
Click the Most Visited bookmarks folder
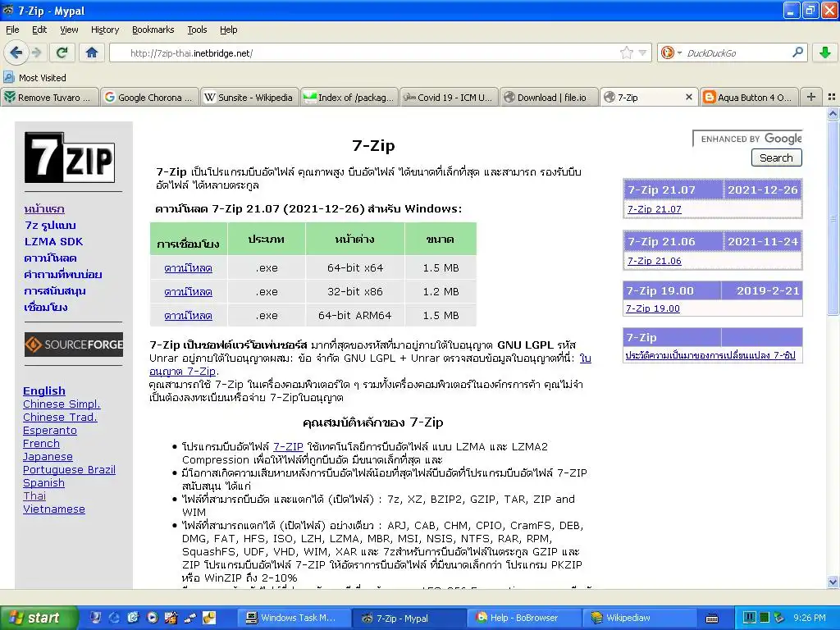tap(34, 78)
